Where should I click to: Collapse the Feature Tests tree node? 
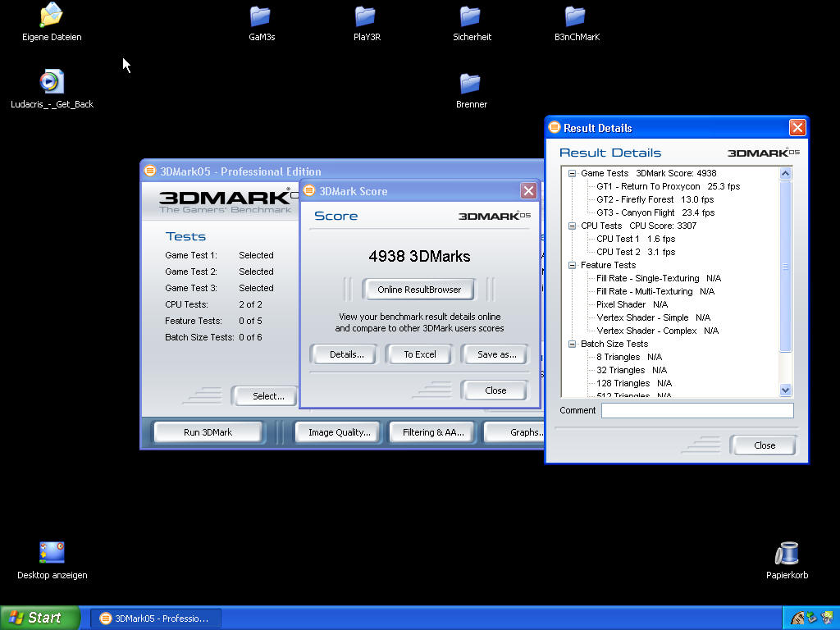tap(572, 265)
